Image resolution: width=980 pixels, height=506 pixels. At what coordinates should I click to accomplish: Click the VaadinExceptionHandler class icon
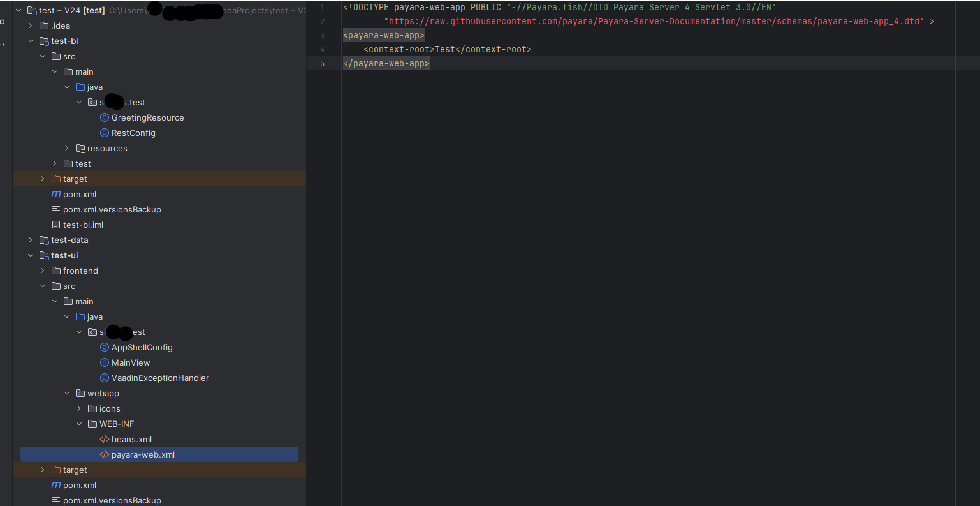click(105, 378)
